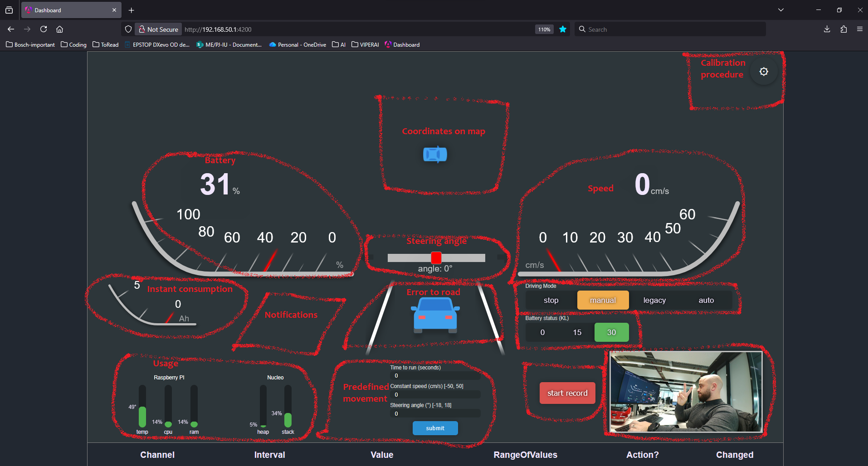Select the stop driving mode

(x=551, y=300)
